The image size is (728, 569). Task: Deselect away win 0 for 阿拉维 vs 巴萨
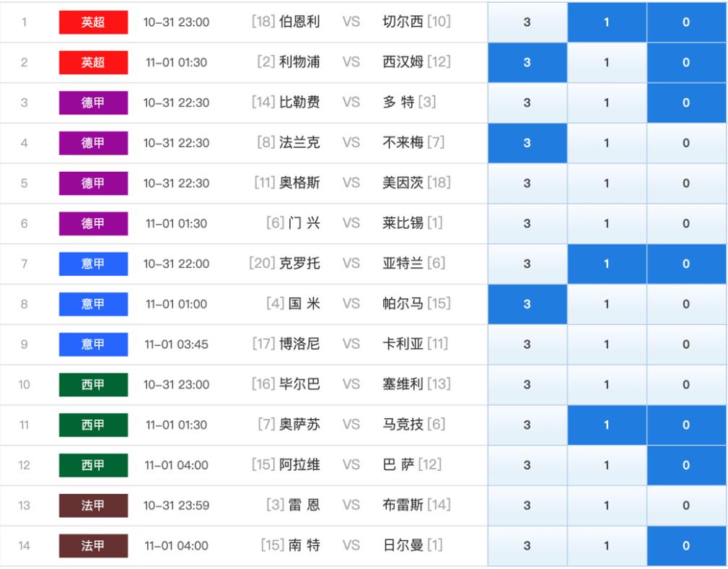click(x=686, y=466)
